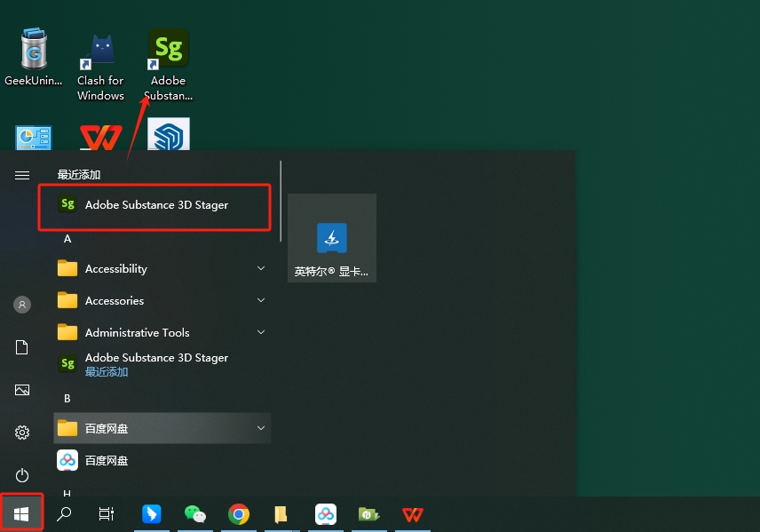Open WeChat from the taskbar
This screenshot has width=760, height=532.
[x=194, y=514]
